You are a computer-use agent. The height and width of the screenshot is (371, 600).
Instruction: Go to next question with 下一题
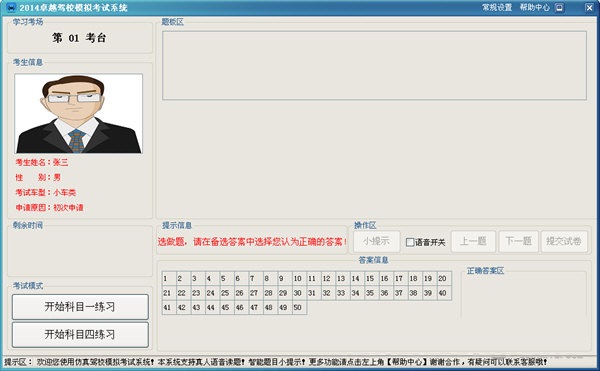[518, 241]
